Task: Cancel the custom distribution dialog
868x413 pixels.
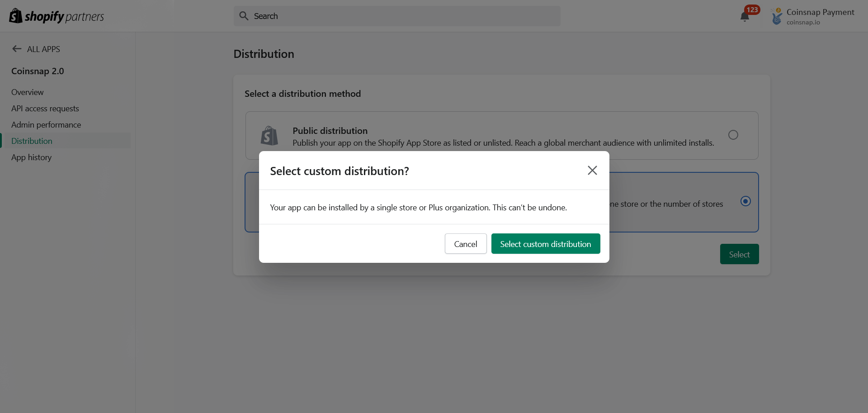Action: pyautogui.click(x=466, y=244)
